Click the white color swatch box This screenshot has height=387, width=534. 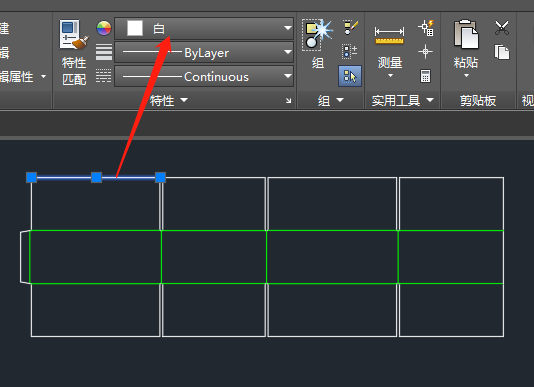[135, 28]
